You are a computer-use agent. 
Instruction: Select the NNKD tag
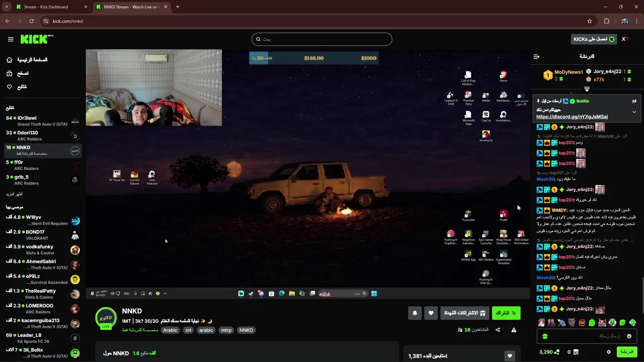click(246, 330)
